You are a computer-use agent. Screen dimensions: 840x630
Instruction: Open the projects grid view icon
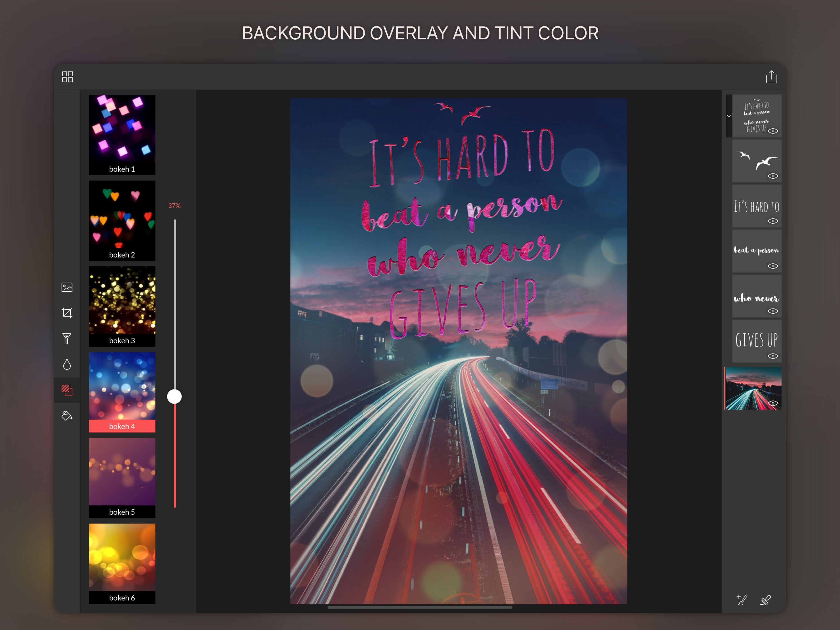[68, 77]
